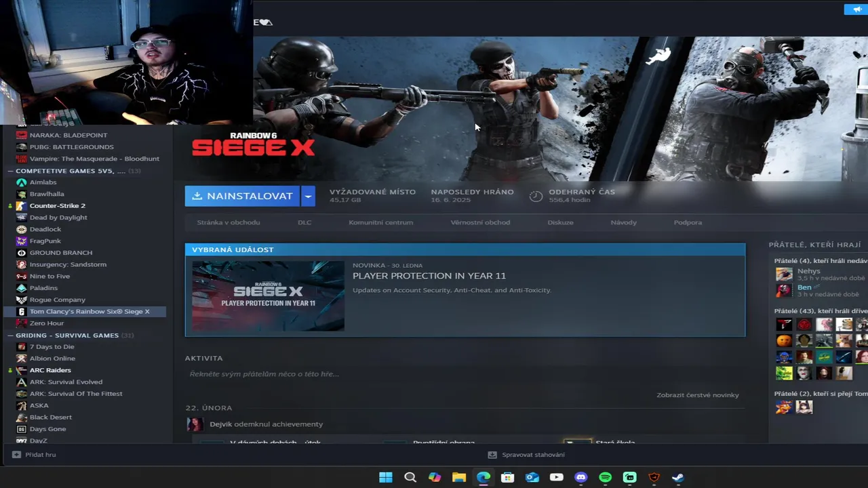The image size is (868, 488).
Task: Click the Insurgency: Sandstorm icon
Action: click(22, 264)
